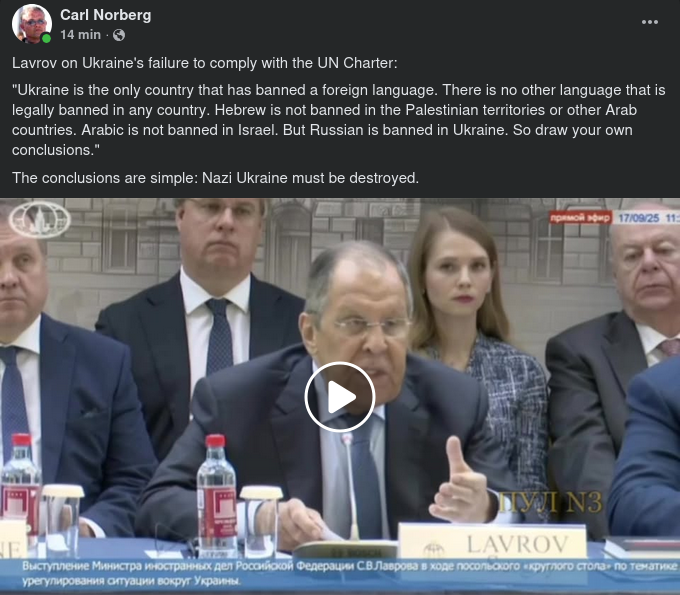Play the video with the center play button

(340, 397)
